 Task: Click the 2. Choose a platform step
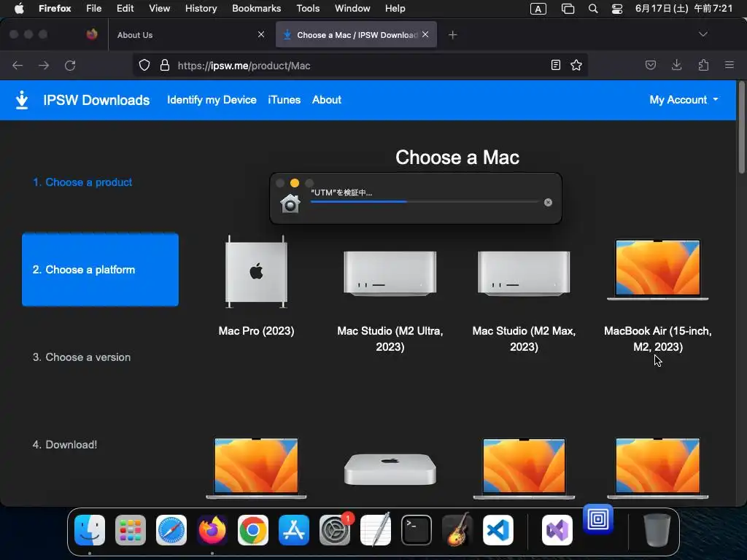click(100, 270)
